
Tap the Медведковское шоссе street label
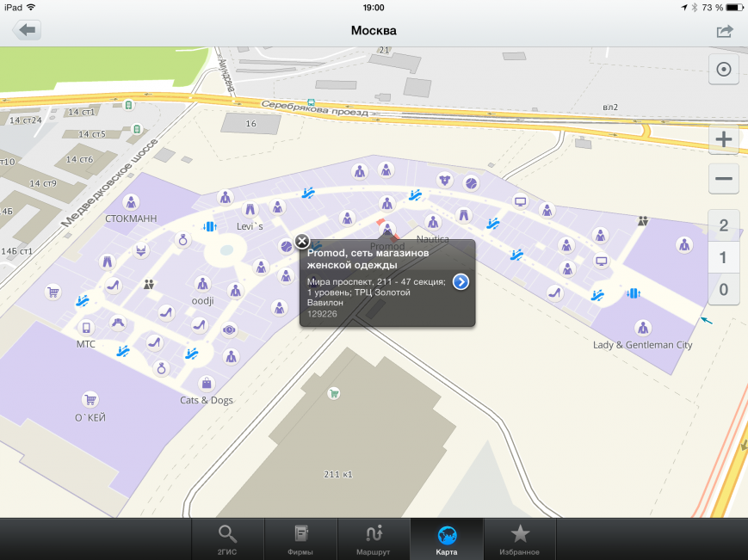pos(109,182)
